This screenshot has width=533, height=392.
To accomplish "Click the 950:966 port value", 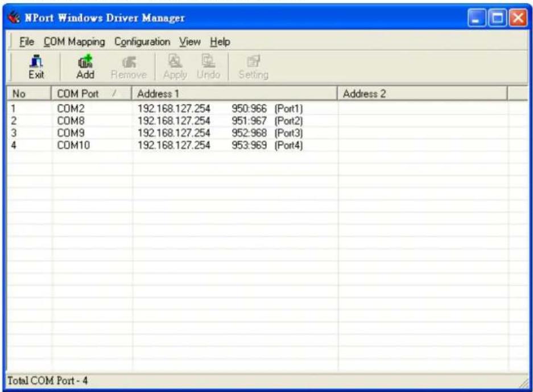I will point(249,109).
